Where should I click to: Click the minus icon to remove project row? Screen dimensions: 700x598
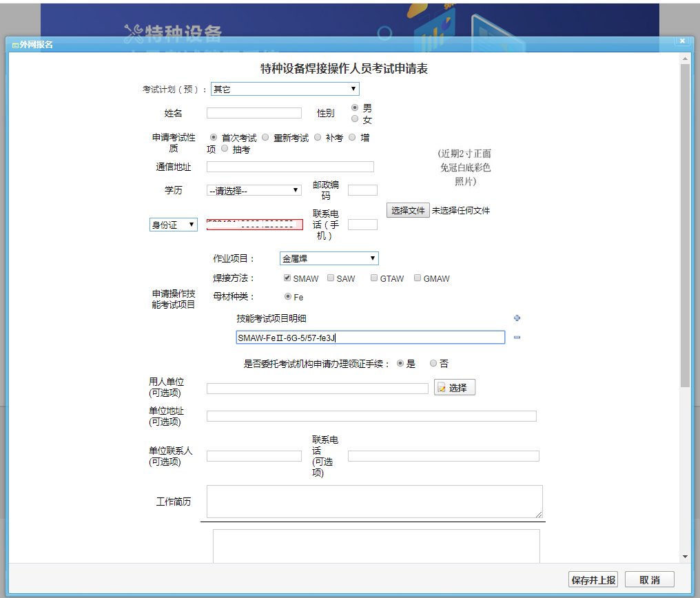click(x=517, y=337)
